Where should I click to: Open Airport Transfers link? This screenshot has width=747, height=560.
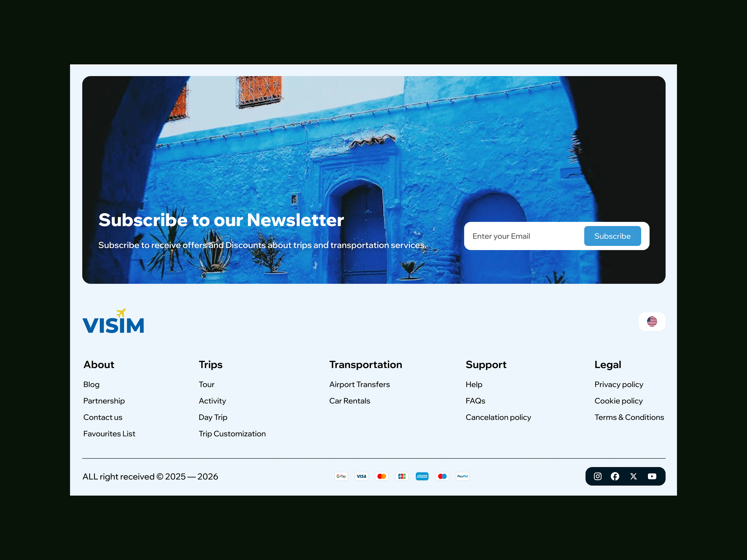pos(359,384)
